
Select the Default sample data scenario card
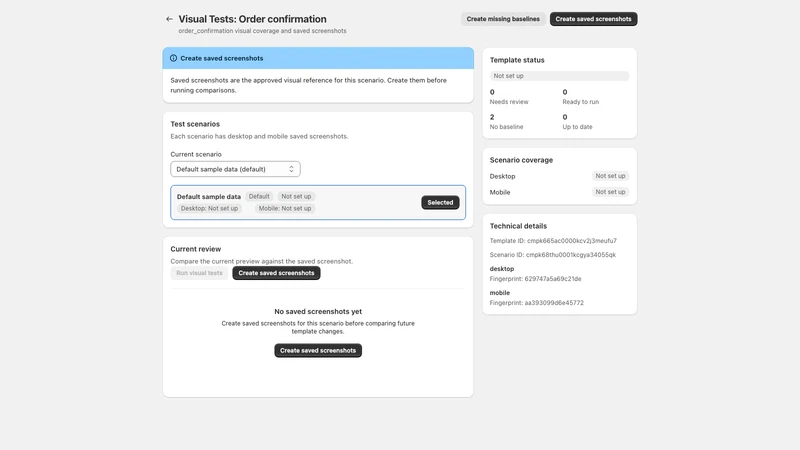[318, 203]
